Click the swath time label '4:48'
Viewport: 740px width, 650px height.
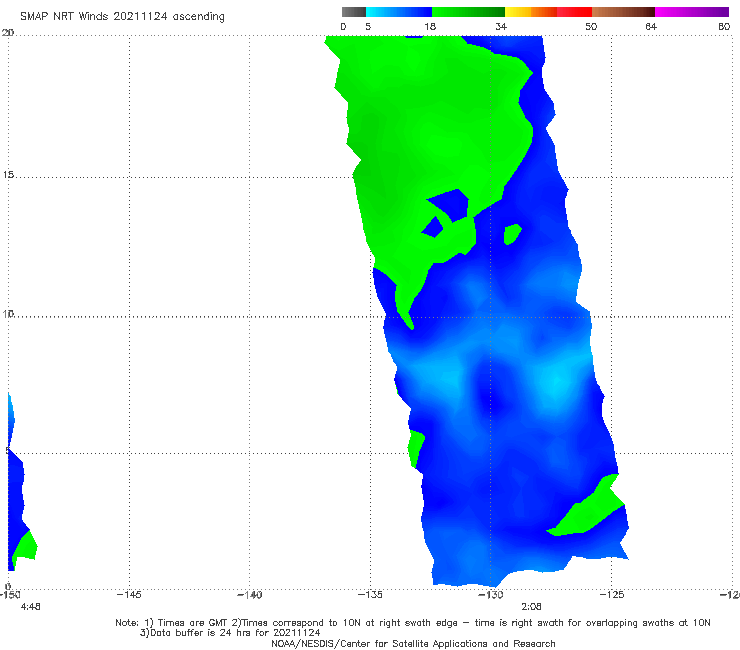(31, 607)
